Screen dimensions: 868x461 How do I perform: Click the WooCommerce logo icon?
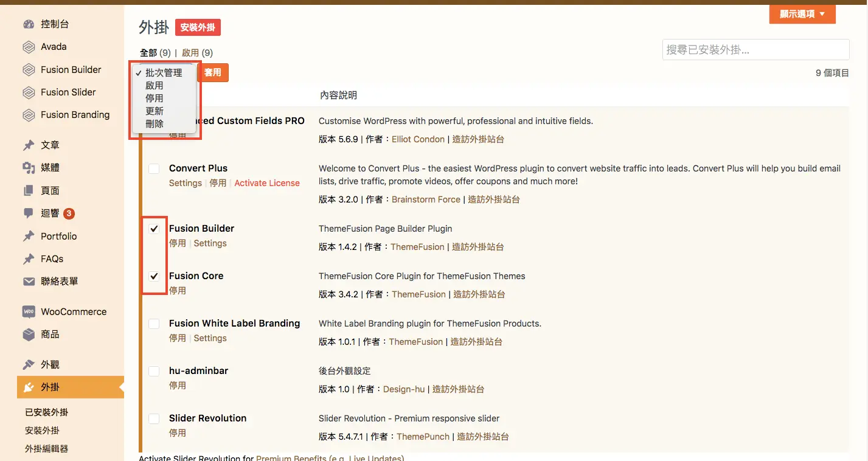29,312
